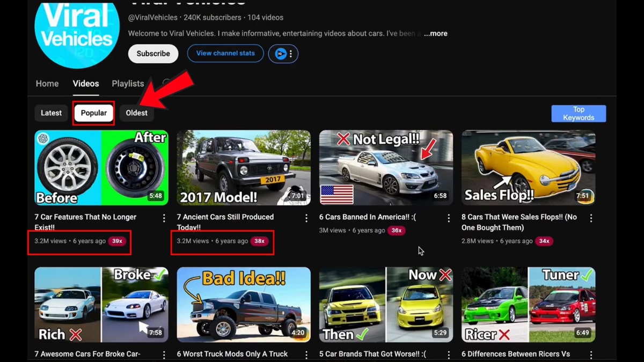Click the Subscribe button
This screenshot has width=644, height=362.
coord(153,54)
